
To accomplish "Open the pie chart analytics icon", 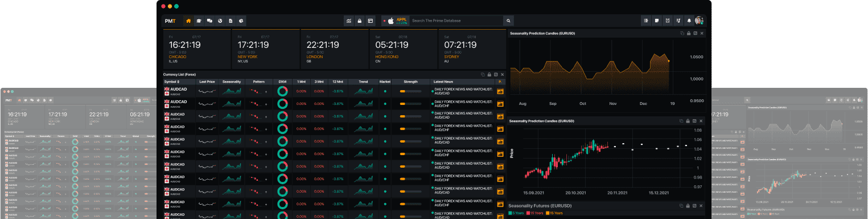I will pos(241,21).
